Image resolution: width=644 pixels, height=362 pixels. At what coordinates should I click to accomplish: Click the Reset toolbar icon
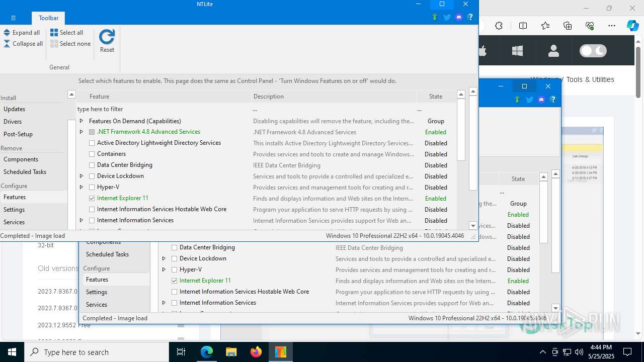tap(107, 41)
